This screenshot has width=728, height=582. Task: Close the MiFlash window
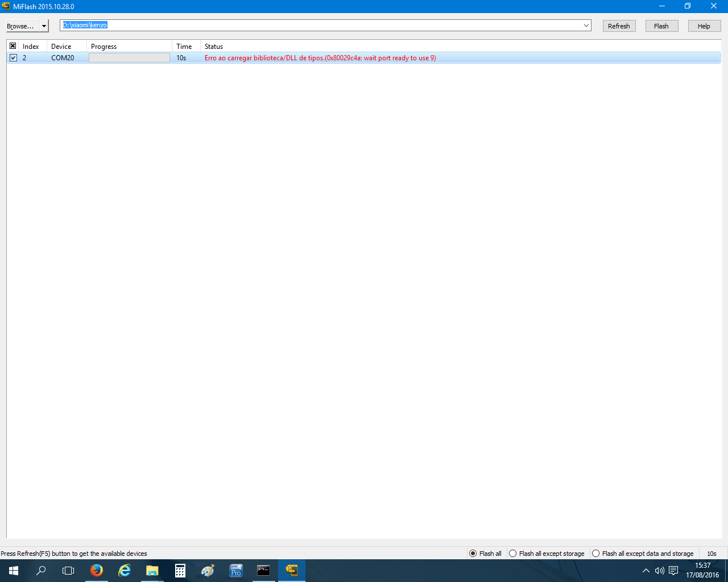coord(714,6)
